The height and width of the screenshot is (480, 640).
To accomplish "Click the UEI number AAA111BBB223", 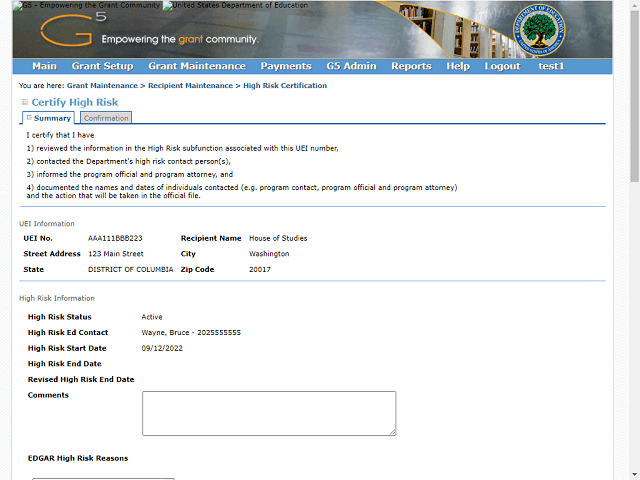I will (x=115, y=238).
